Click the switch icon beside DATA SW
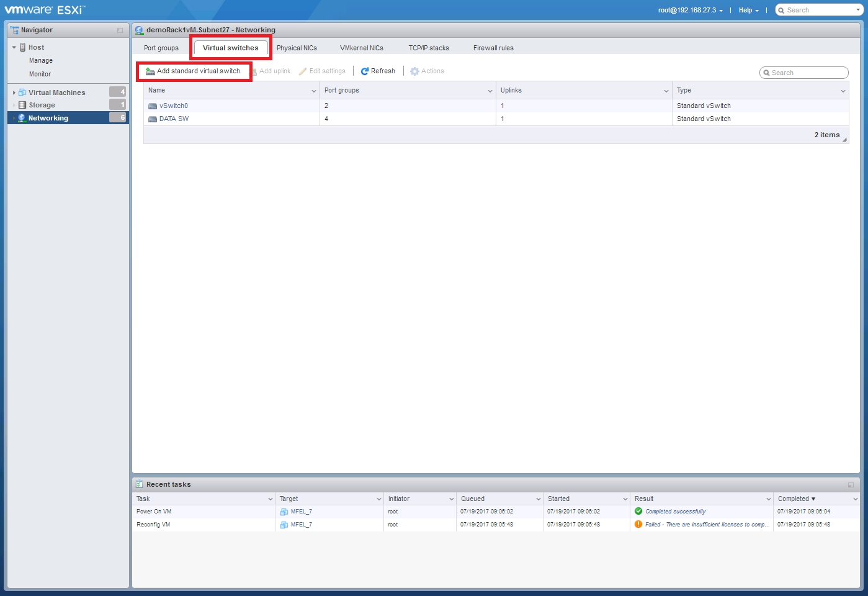868x596 pixels. 153,119
